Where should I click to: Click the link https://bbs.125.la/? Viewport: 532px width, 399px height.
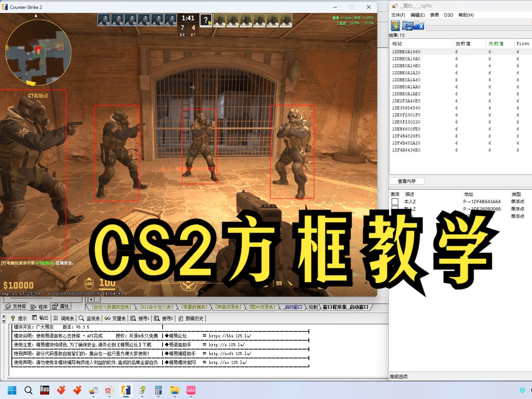click(230, 336)
